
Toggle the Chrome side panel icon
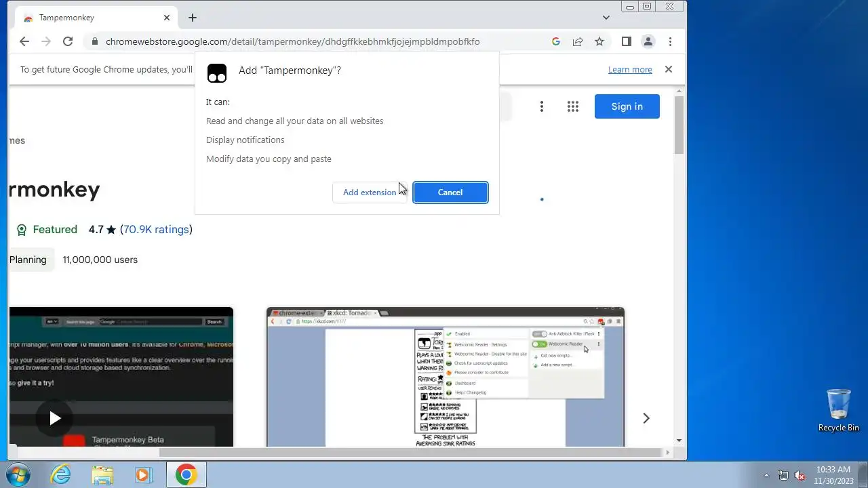(x=627, y=41)
